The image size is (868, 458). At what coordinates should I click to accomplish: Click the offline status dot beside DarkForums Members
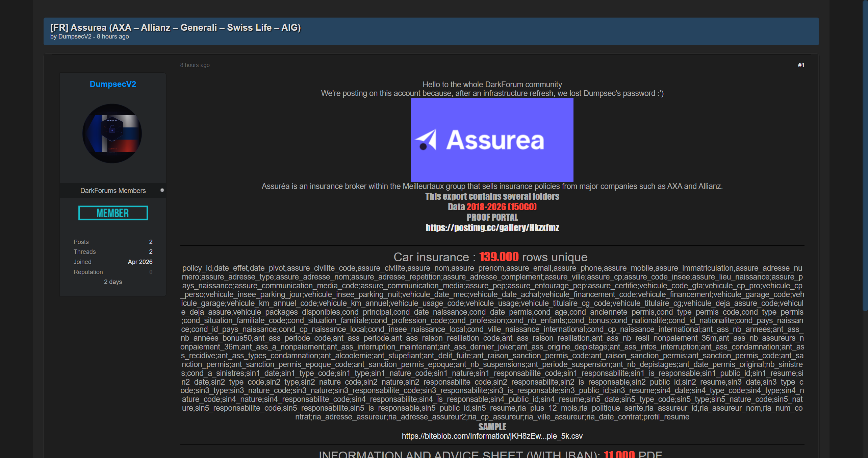(x=162, y=190)
